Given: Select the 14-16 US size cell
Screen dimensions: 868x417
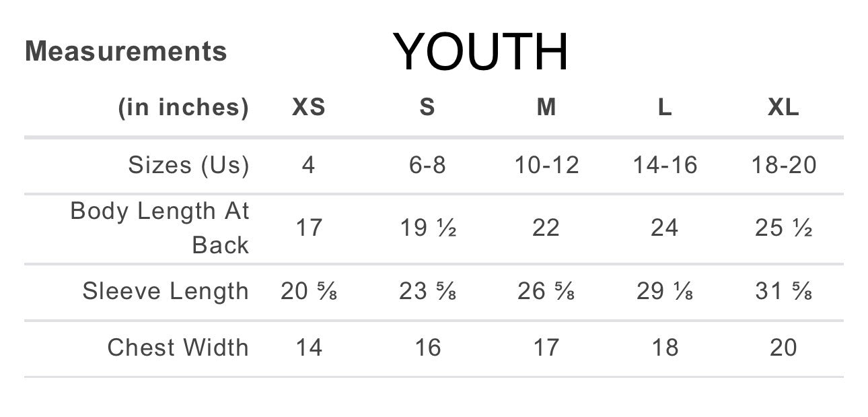Looking at the screenshot, I should tap(665, 165).
